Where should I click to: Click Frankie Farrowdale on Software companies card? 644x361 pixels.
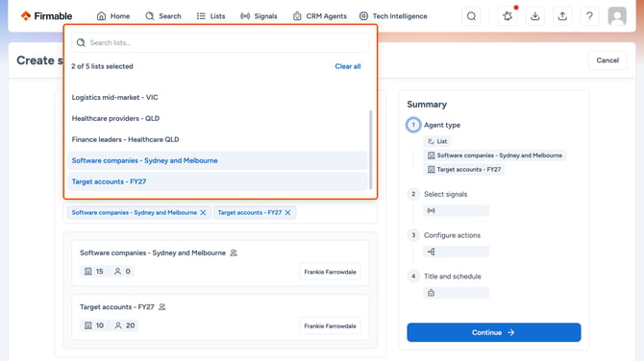click(x=331, y=272)
